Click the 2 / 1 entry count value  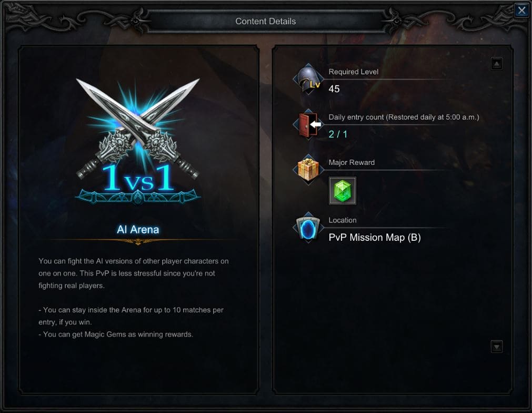tap(338, 134)
